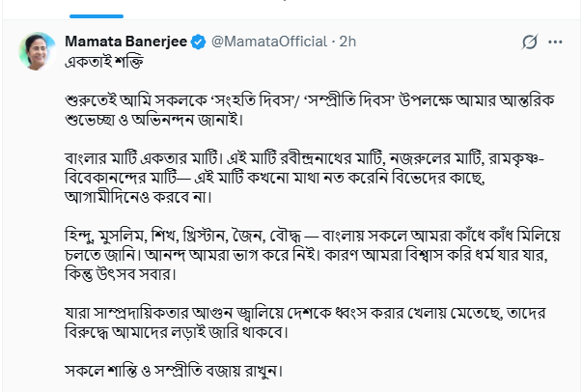Click the Mamata Banerjee display name
The height and width of the screenshot is (392, 582).
tap(125, 42)
